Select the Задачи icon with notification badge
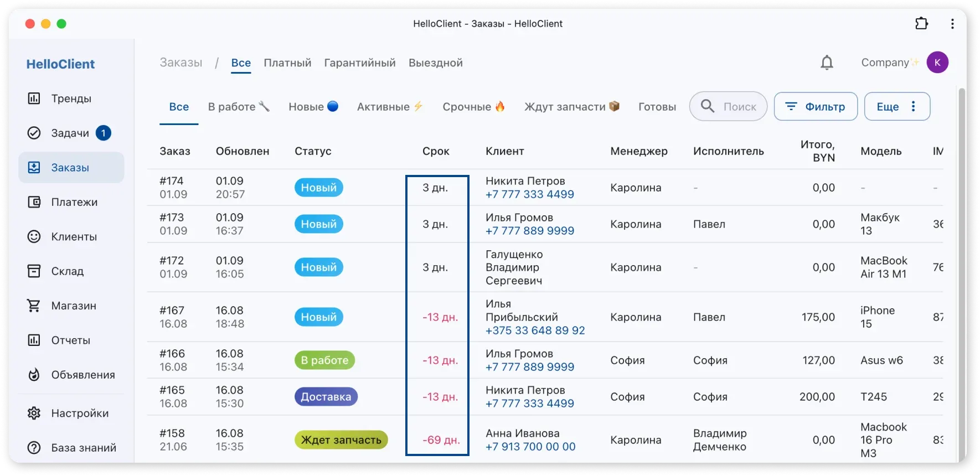Image resolution: width=980 pixels, height=476 pixels. [x=33, y=133]
